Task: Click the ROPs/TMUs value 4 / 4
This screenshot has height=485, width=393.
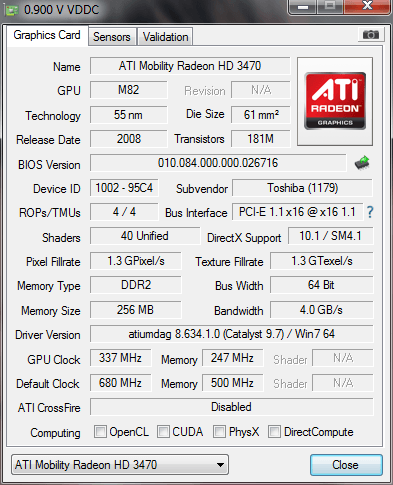Action: [124, 212]
